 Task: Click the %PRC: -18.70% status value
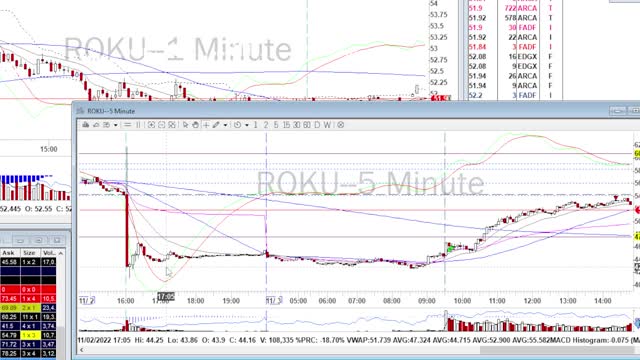[320, 340]
